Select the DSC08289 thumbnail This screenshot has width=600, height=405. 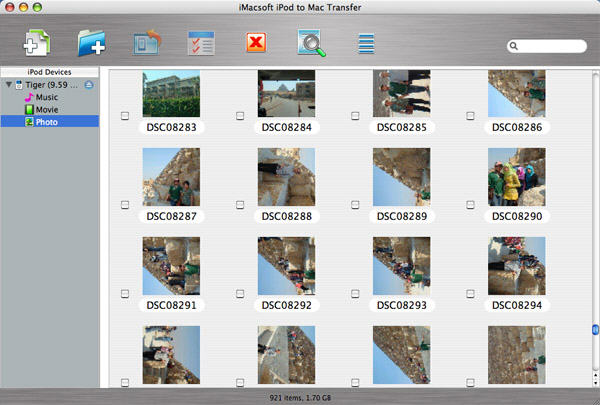(x=402, y=177)
